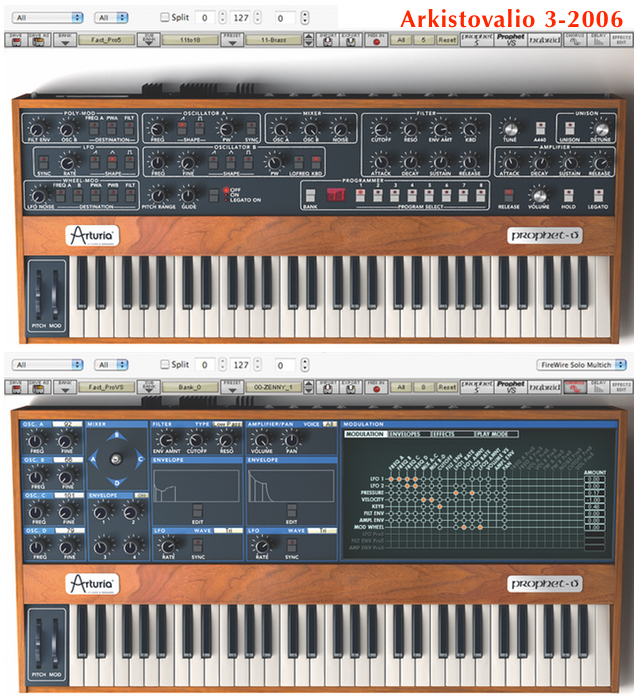Screen dimensions: 640x700
Task: Open EFFECTS EDIT in the top toolbar
Action: [x=621, y=40]
